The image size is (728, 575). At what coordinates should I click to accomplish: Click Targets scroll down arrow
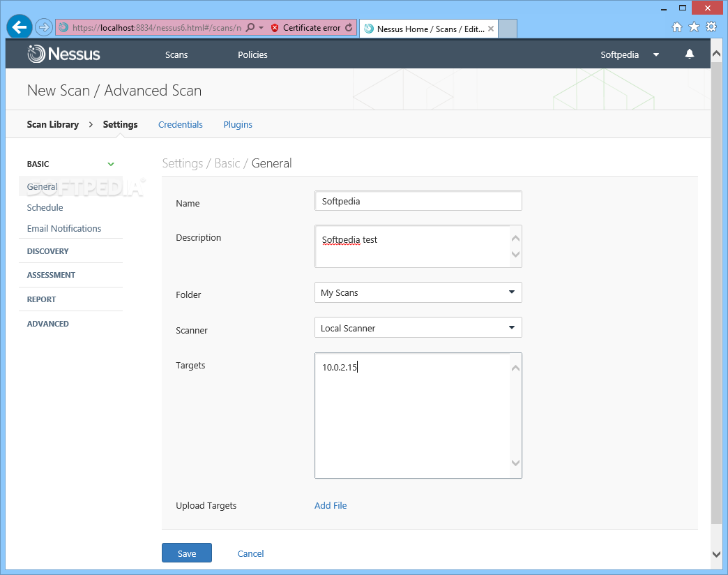515,463
